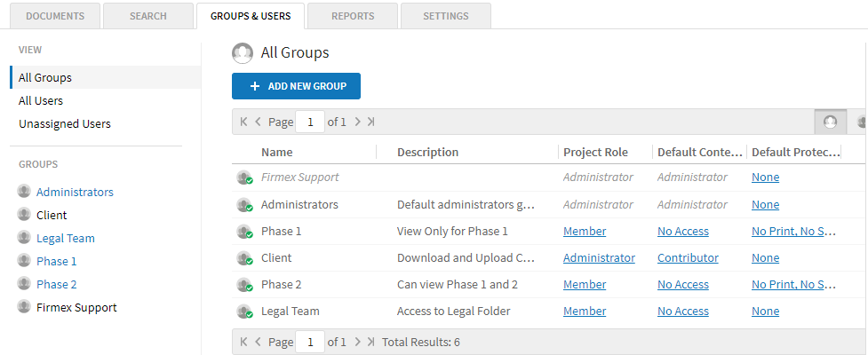Open Phase 1 link in sidebar
The width and height of the screenshot is (868, 355).
click(57, 261)
